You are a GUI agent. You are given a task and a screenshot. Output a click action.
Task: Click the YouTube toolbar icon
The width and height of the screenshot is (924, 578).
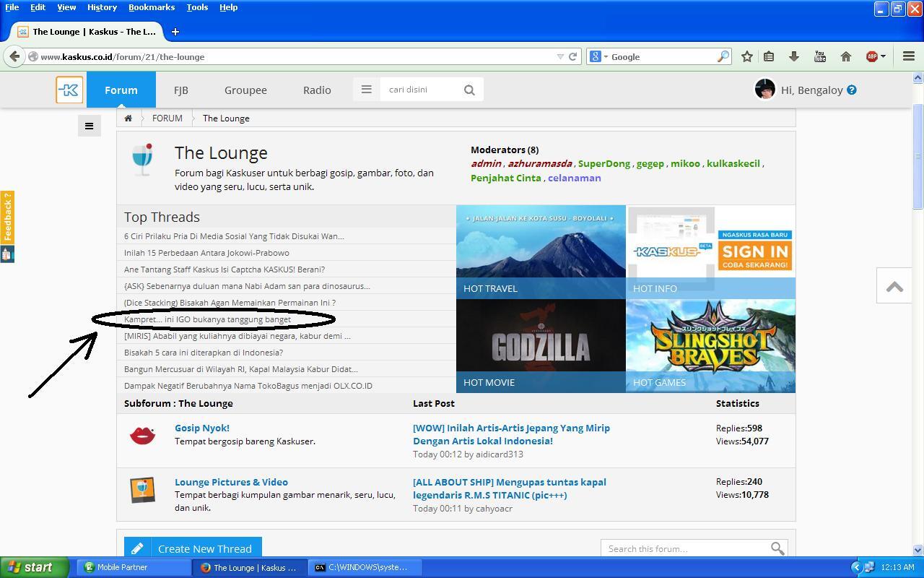click(x=820, y=56)
